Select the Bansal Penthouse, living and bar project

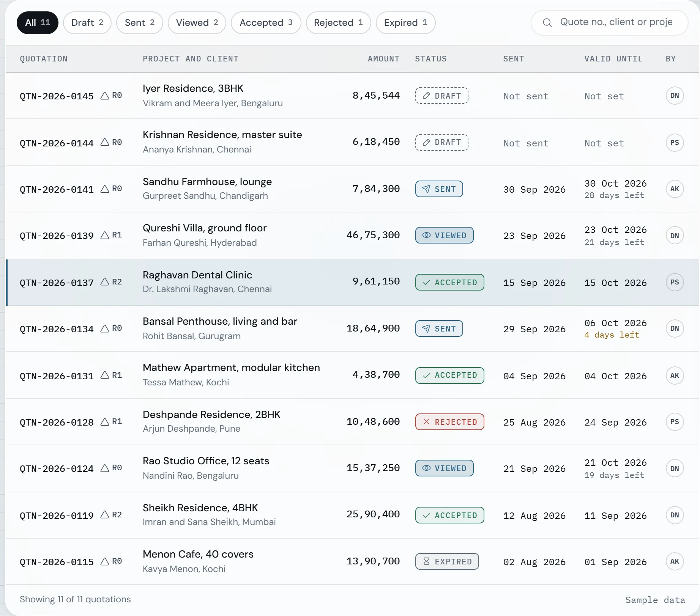point(220,321)
